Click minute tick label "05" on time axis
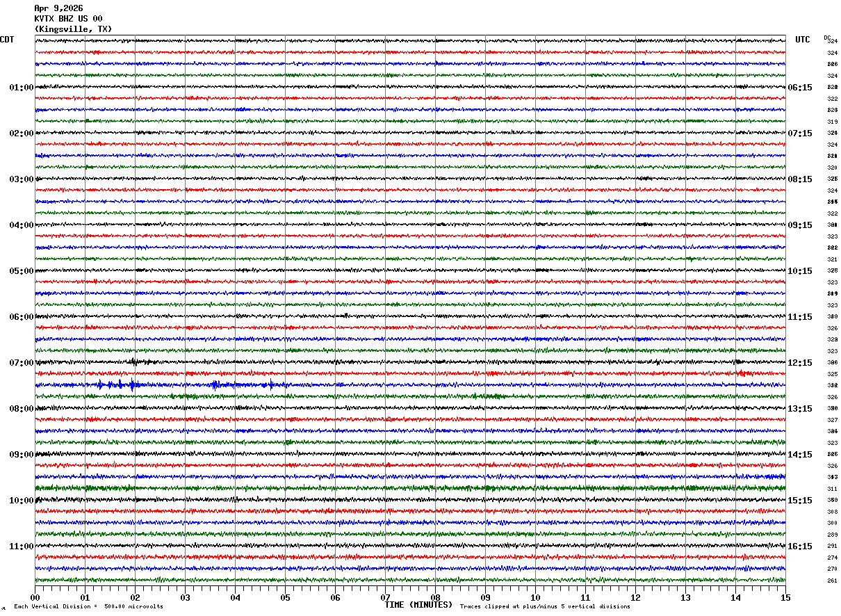 click(285, 597)
